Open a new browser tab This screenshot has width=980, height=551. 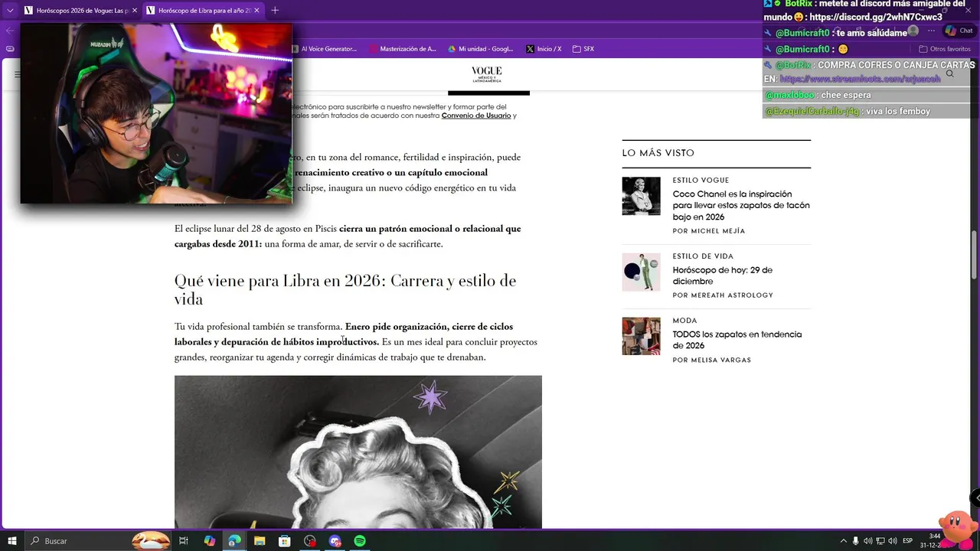pyautogui.click(x=275, y=11)
